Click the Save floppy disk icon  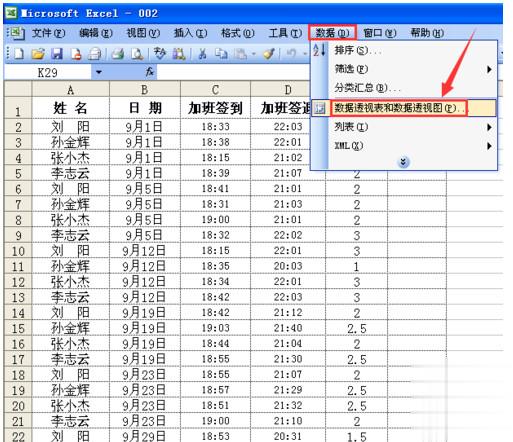[x=57, y=54]
